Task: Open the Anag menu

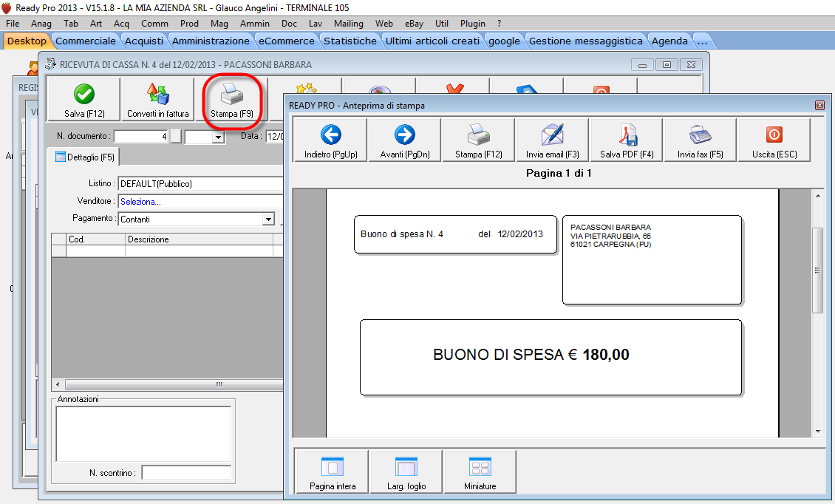Action: click(x=41, y=24)
